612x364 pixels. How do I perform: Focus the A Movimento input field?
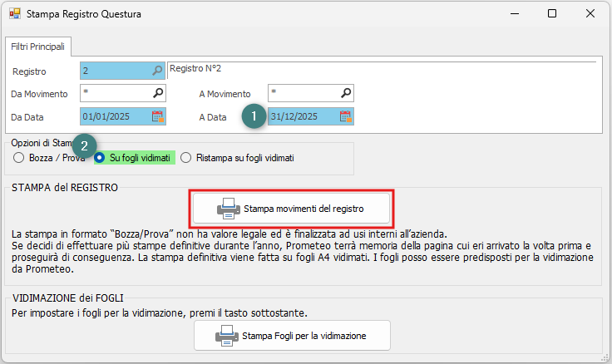(304, 93)
